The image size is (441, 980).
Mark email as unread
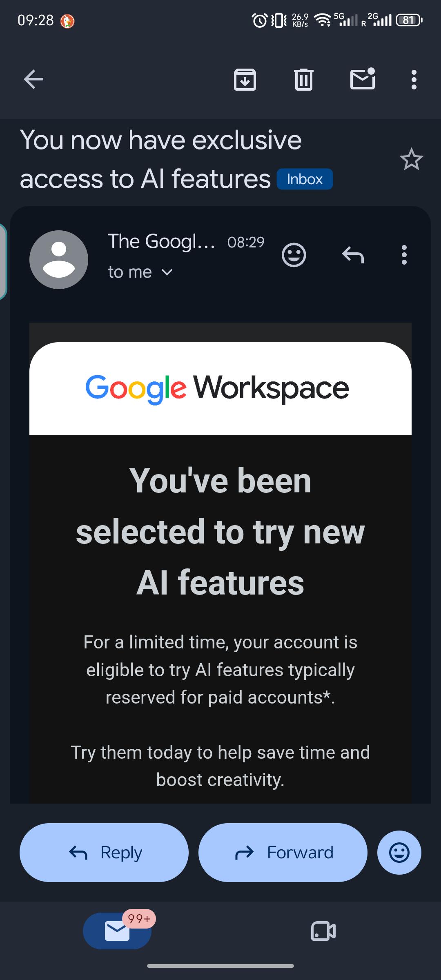[x=363, y=78]
